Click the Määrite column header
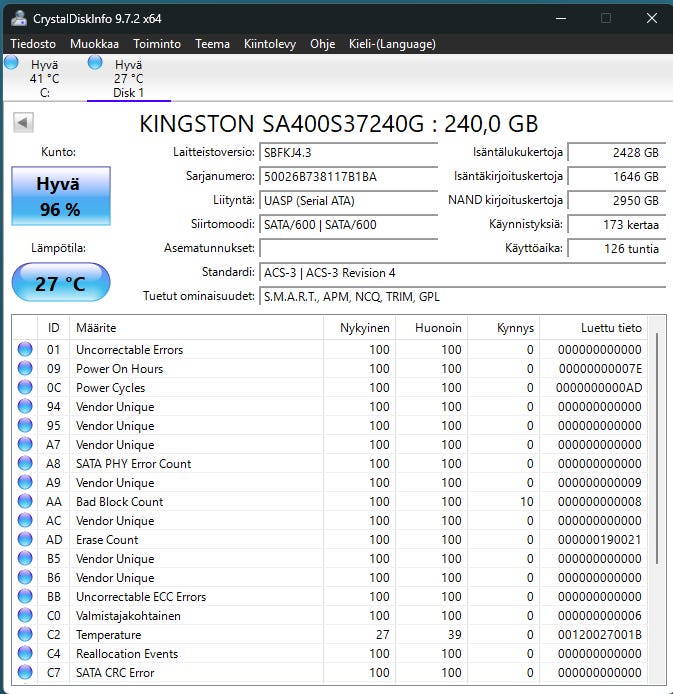Image resolution: width=673 pixels, height=694 pixels. pyautogui.click(x=196, y=328)
